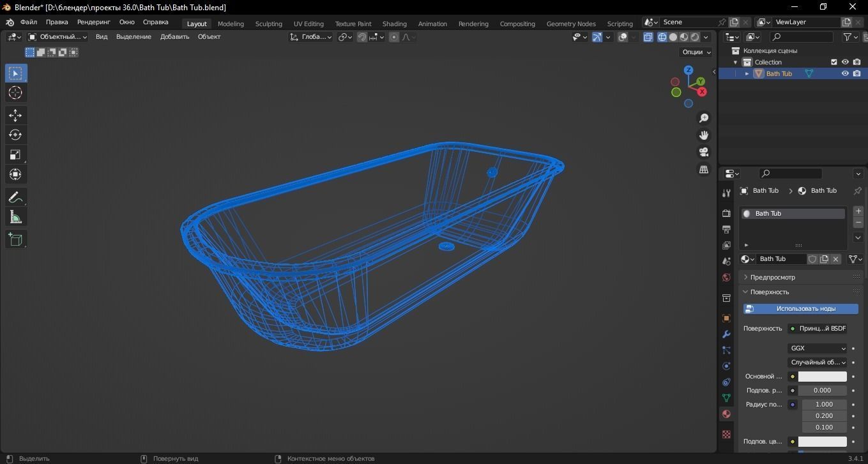Open the Edit menu
Viewport: 868px width, 464px height.
coord(57,22)
